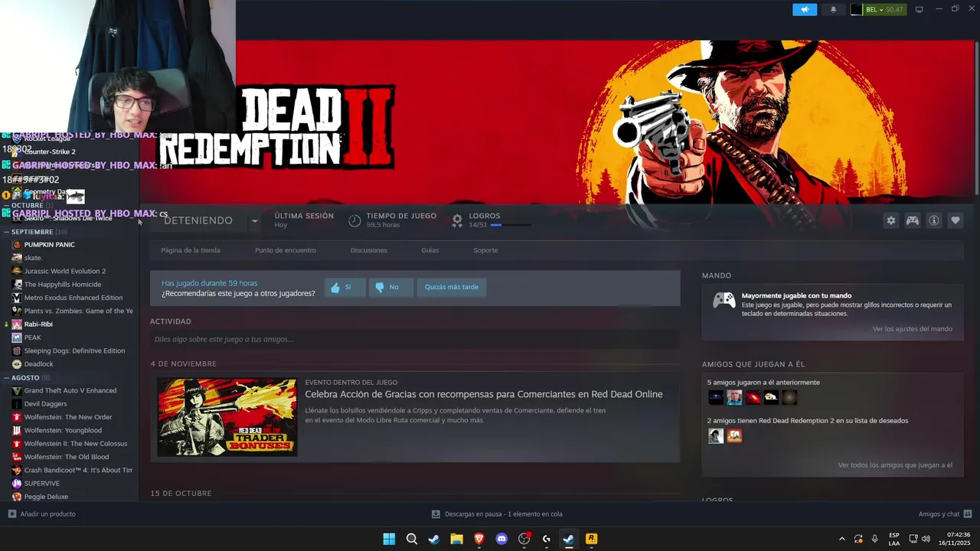
Task: Select Jurassic World Evolution 2
Action: (x=65, y=271)
